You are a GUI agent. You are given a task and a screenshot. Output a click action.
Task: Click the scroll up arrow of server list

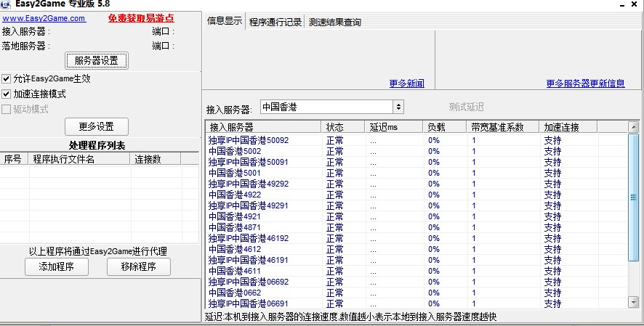click(x=633, y=127)
